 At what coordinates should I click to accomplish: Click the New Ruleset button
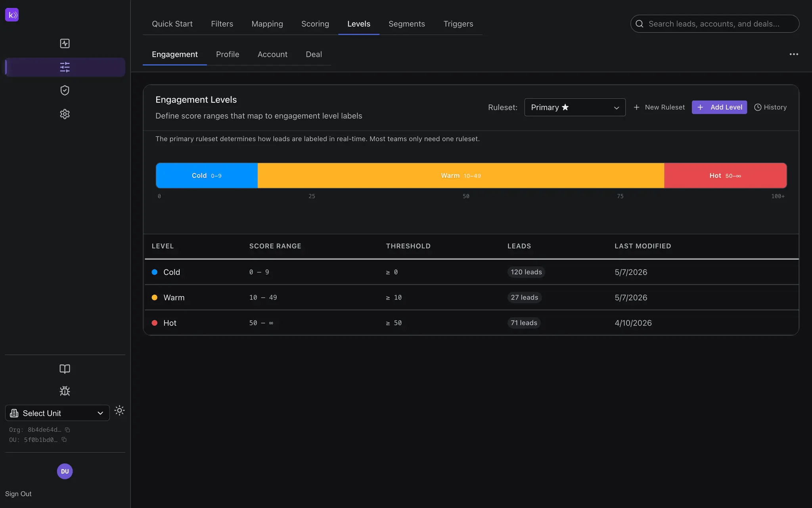[659, 108]
